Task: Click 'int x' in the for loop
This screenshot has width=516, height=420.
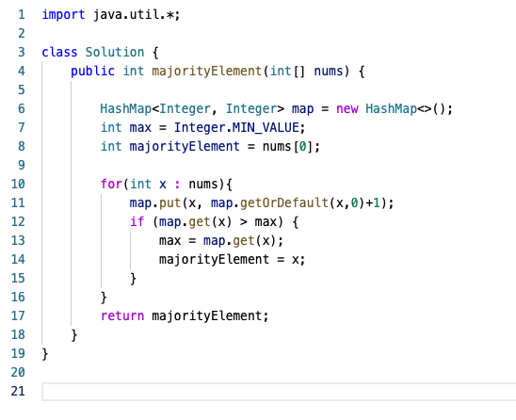Action: point(148,184)
